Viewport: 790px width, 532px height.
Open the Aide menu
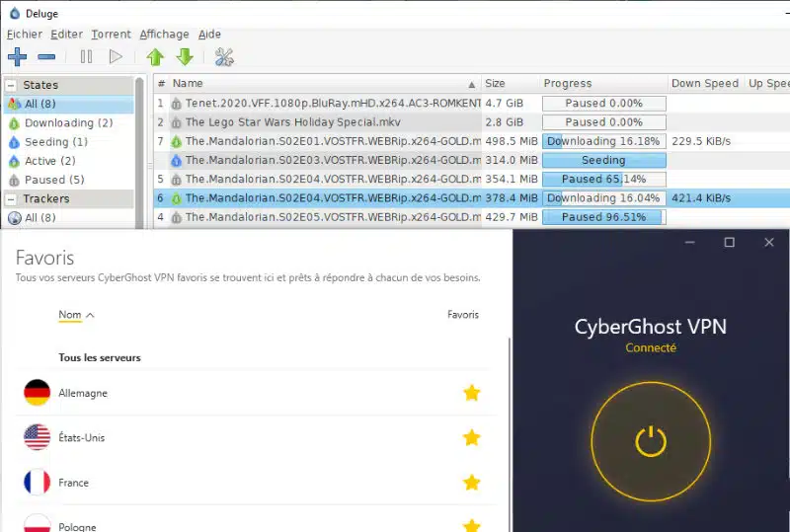click(x=209, y=35)
